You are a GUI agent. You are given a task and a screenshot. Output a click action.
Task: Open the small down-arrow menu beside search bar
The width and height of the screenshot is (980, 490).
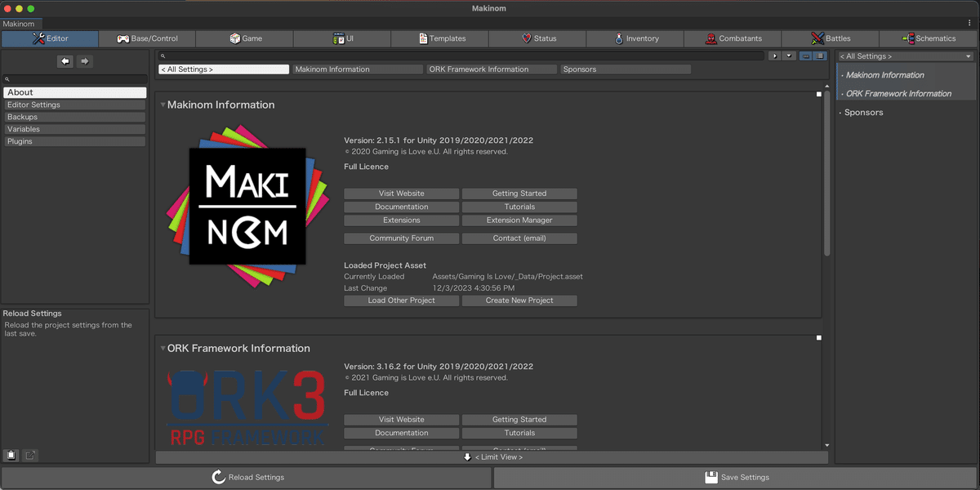coord(789,56)
